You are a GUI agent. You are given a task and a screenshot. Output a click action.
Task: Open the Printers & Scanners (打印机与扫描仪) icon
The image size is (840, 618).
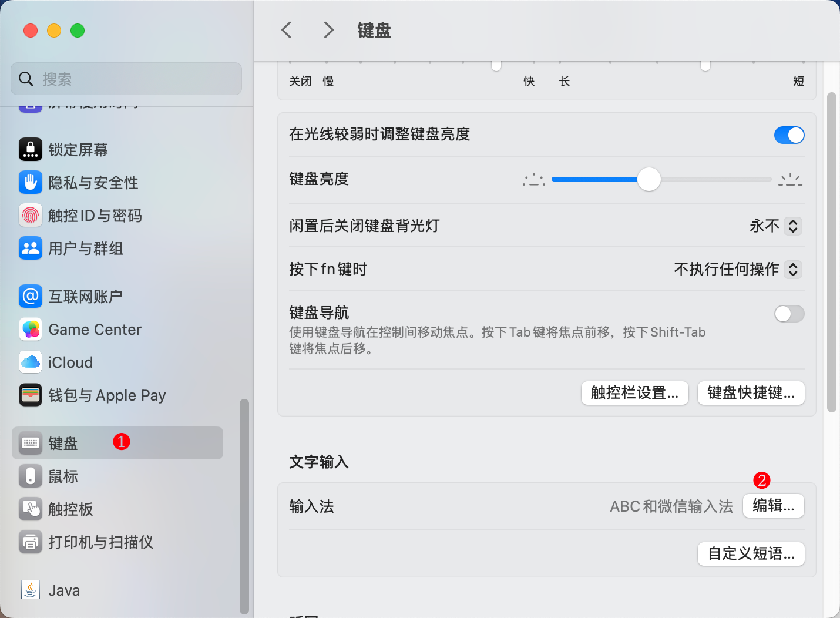click(x=31, y=542)
